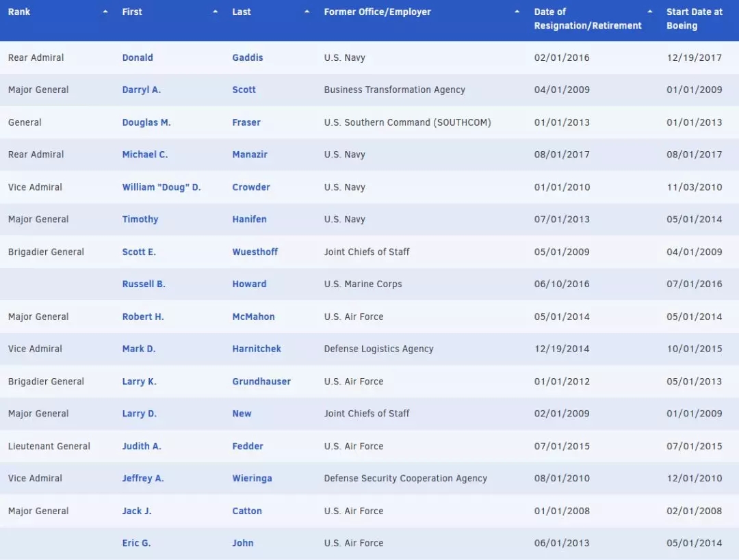Click "General" rank in the Fraser row
Viewport: 739px width, 560px height.
pyautogui.click(x=25, y=122)
